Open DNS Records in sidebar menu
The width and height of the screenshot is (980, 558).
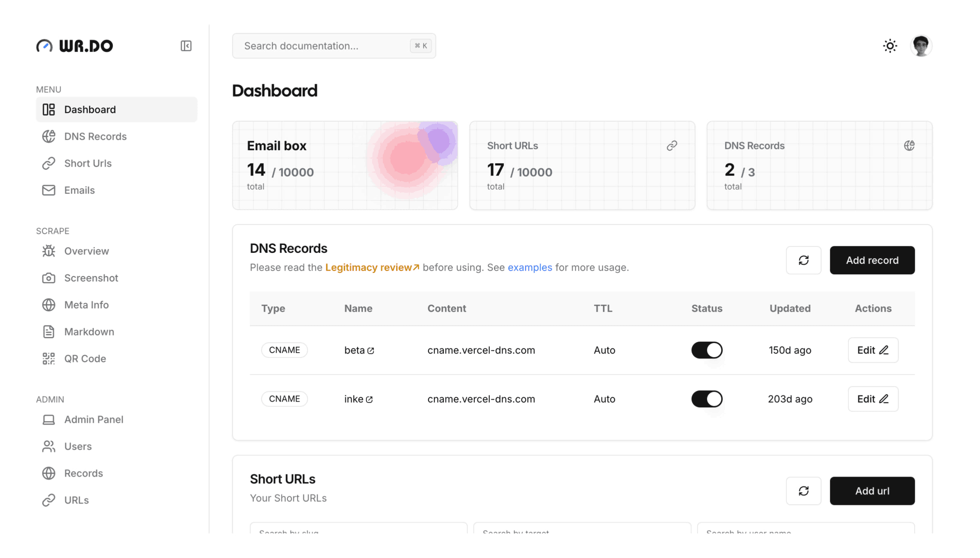click(x=95, y=137)
